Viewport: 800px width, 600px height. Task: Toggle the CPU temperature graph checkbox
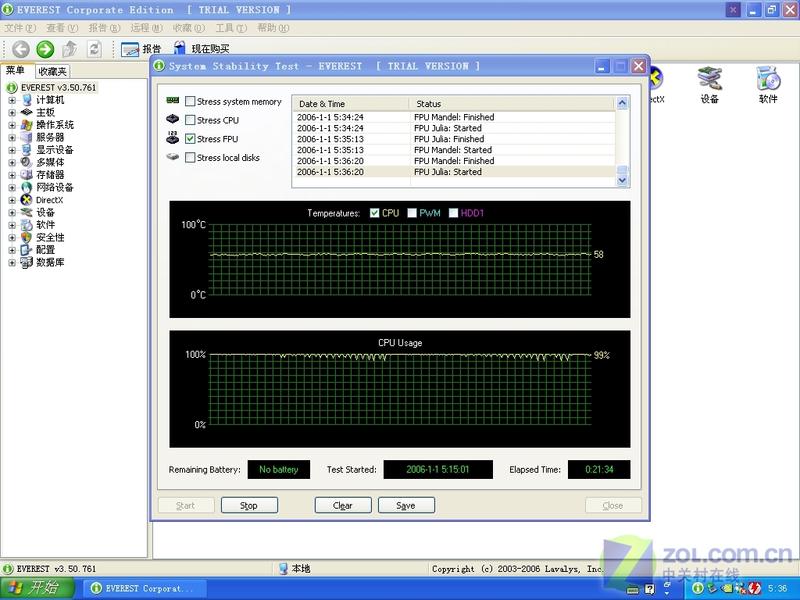coord(374,213)
